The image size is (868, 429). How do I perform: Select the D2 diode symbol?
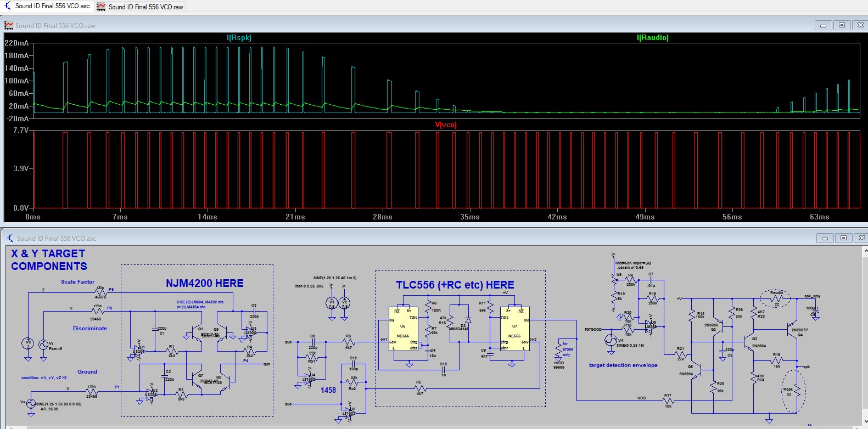pyautogui.click(x=468, y=321)
